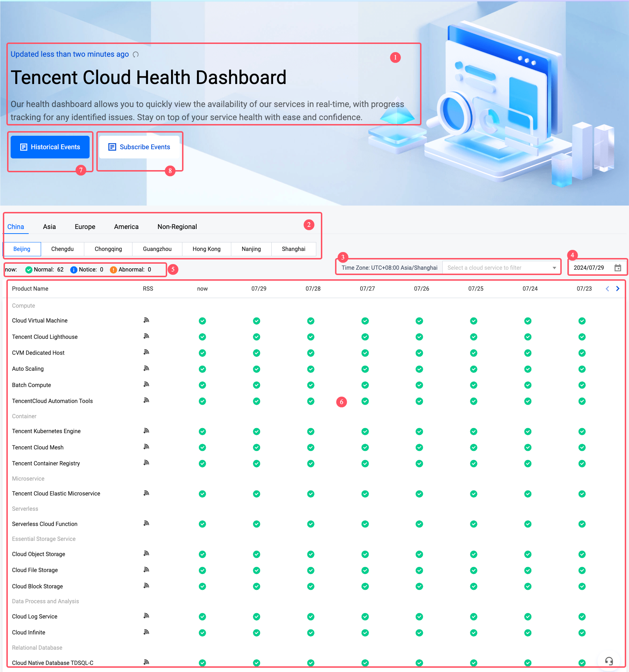Click the Relational Database category label
629x672 pixels.
37,648
